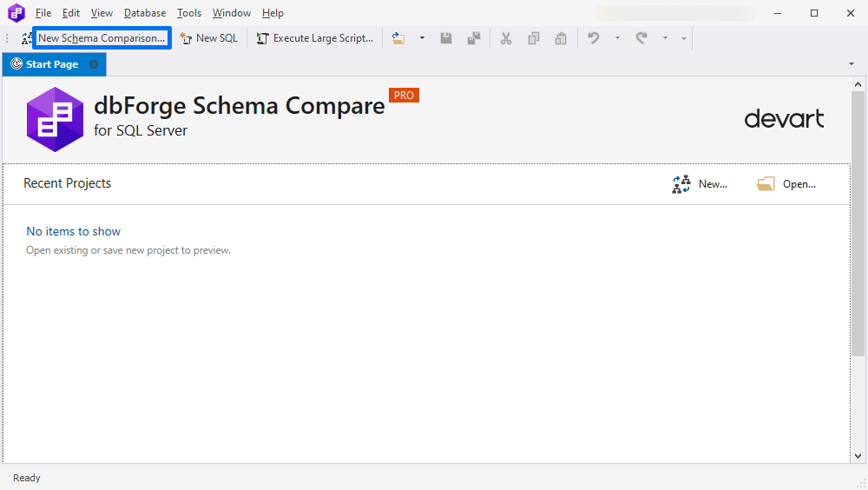Minimize the application window
The image size is (868, 490).
[x=778, y=13]
